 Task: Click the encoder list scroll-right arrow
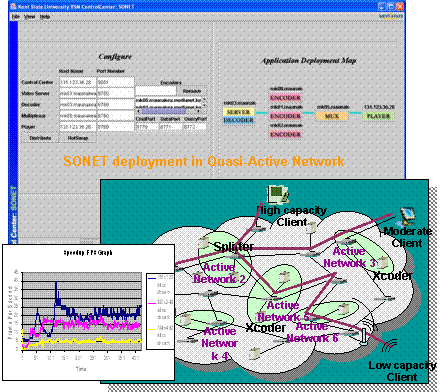pos(200,111)
